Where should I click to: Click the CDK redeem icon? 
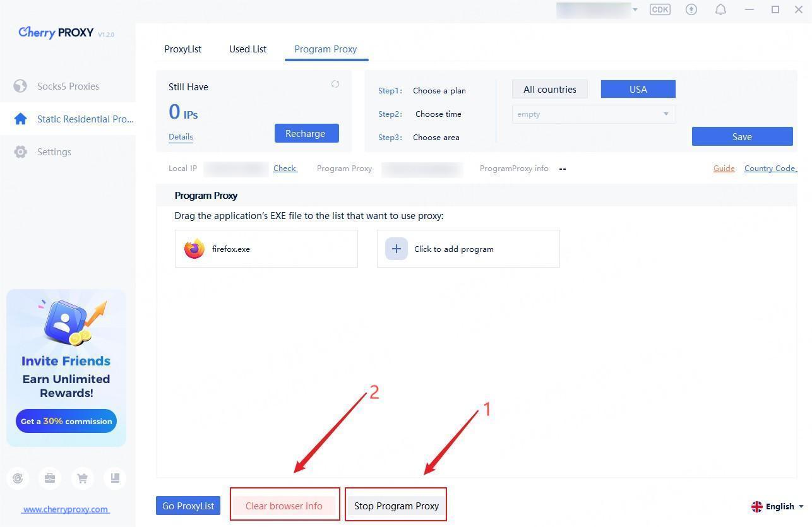pos(660,9)
